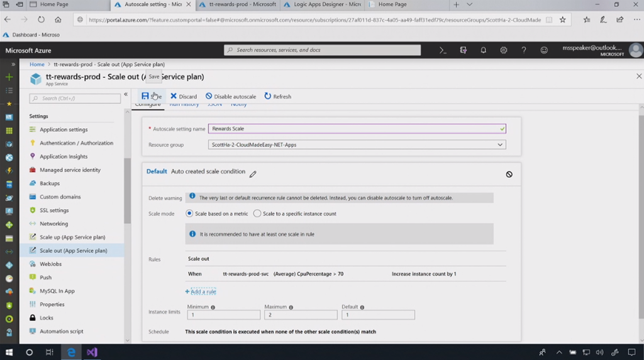Click Disable autoscale button

pos(231,96)
